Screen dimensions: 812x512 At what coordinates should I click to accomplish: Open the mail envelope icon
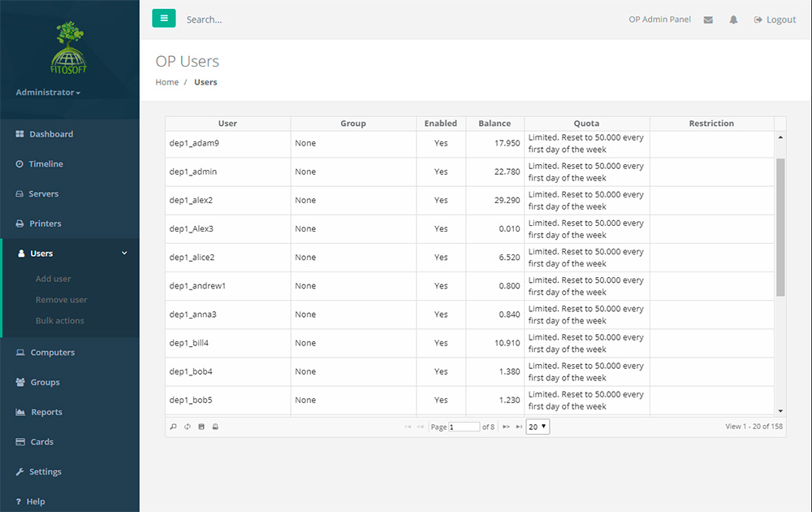tap(708, 20)
